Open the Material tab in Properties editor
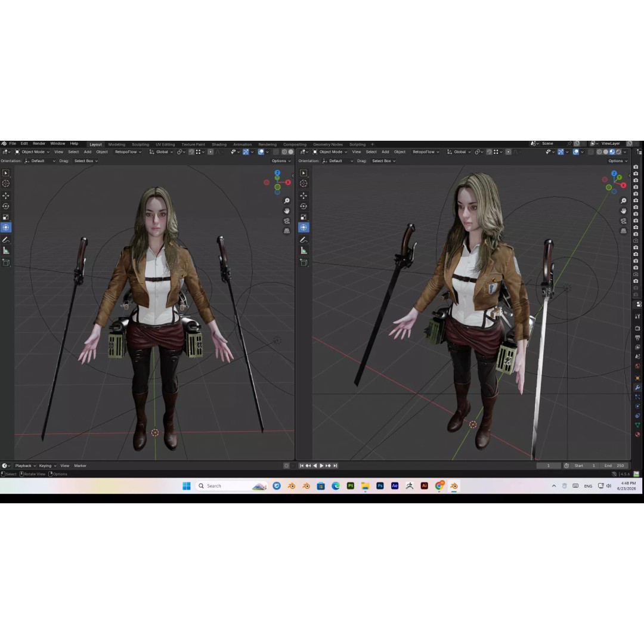Screen dimensions: 644x644 (x=637, y=434)
